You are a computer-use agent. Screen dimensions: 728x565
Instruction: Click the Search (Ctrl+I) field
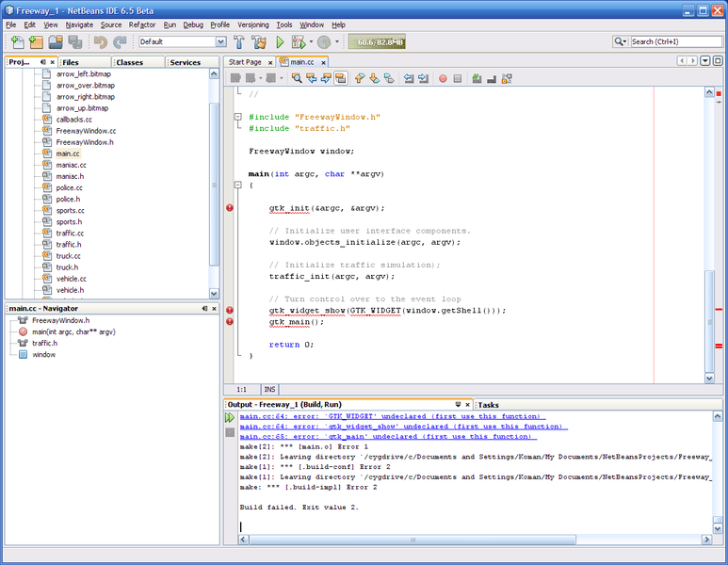click(675, 41)
